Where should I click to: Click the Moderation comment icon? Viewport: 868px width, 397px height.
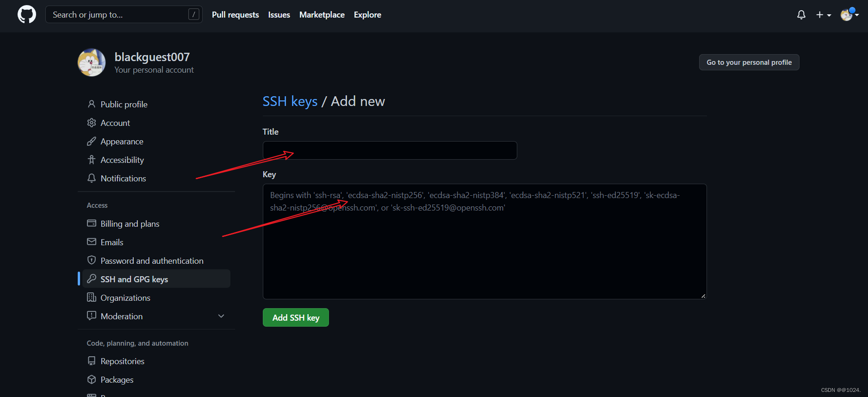92,316
